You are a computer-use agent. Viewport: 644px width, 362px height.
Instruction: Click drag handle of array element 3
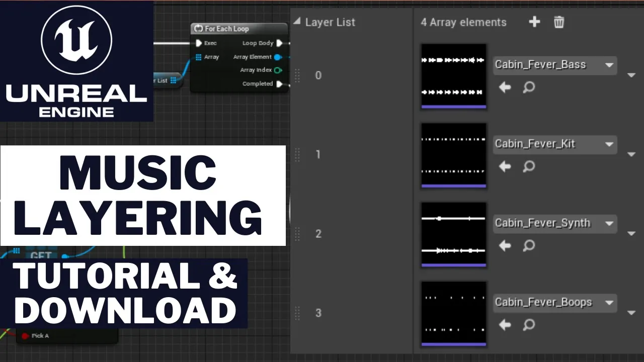click(297, 313)
